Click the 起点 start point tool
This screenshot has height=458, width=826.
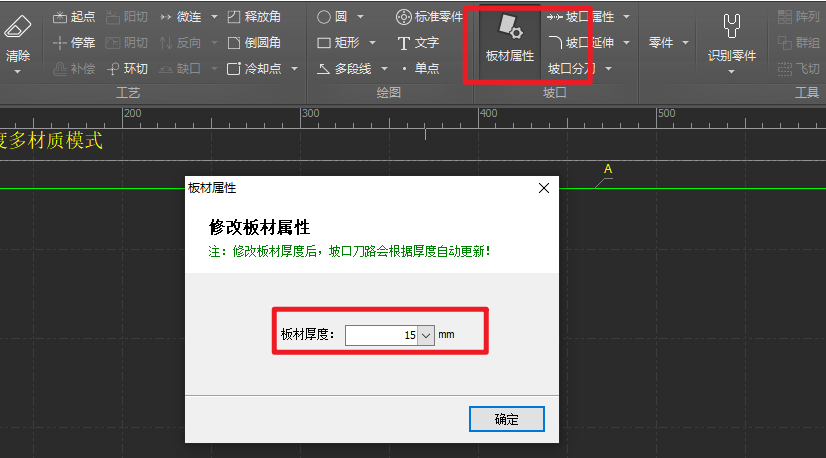click(74, 17)
